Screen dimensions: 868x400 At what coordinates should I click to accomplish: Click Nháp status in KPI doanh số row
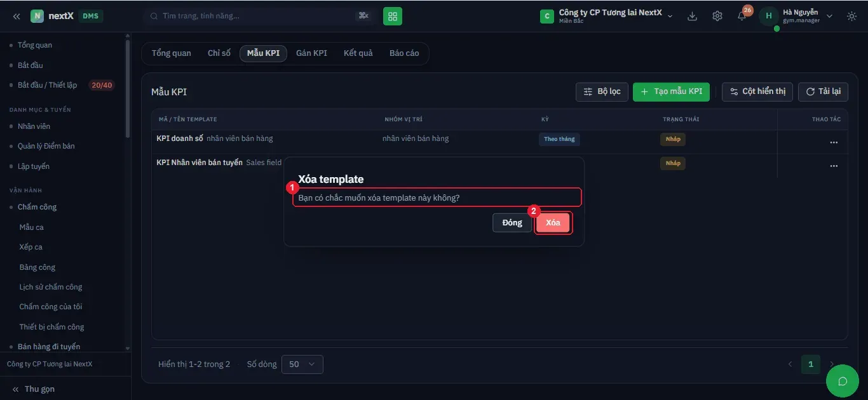point(673,139)
